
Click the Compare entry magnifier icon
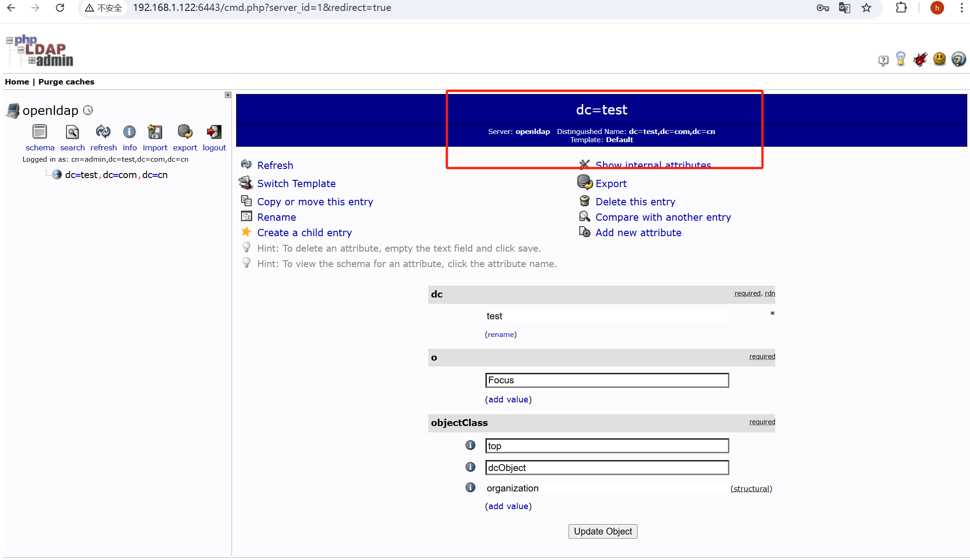click(584, 217)
